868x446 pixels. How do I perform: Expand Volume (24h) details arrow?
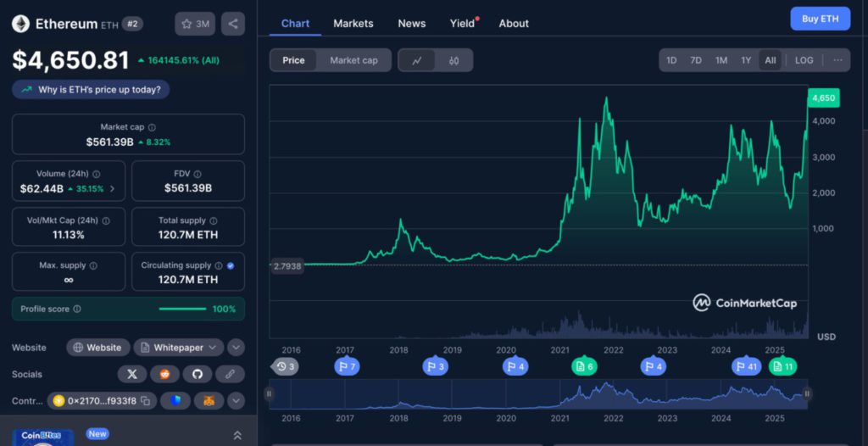click(x=113, y=188)
